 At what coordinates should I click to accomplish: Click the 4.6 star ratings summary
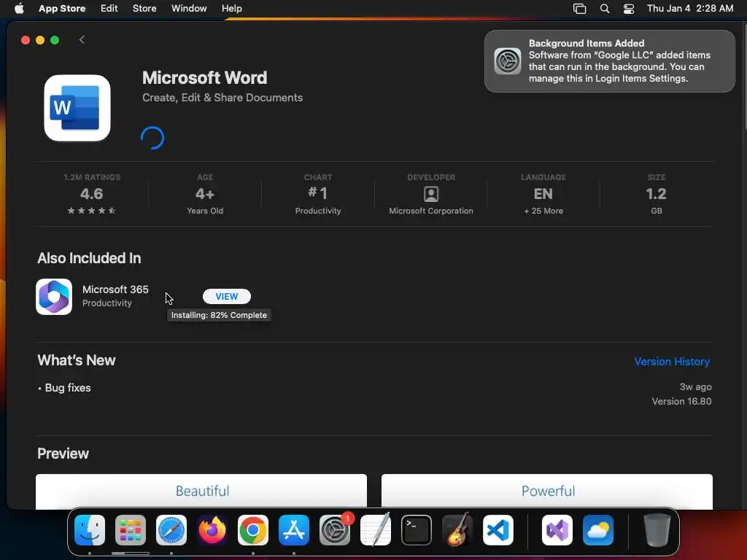click(x=91, y=194)
